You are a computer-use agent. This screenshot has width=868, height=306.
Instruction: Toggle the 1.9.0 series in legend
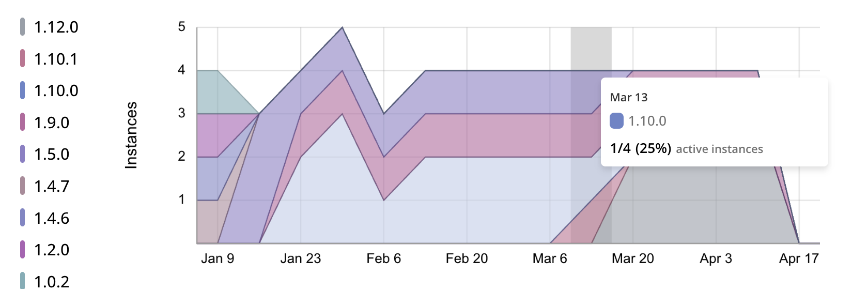click(x=51, y=123)
